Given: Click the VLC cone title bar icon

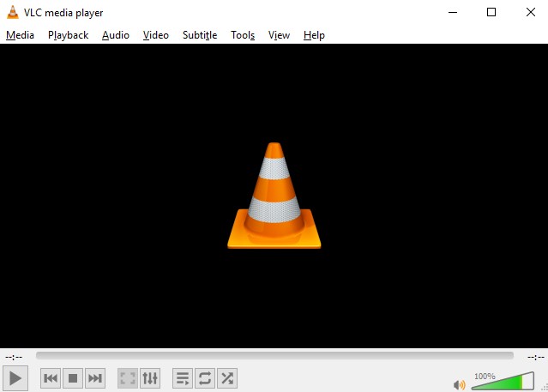Looking at the screenshot, I should tap(13, 12).
